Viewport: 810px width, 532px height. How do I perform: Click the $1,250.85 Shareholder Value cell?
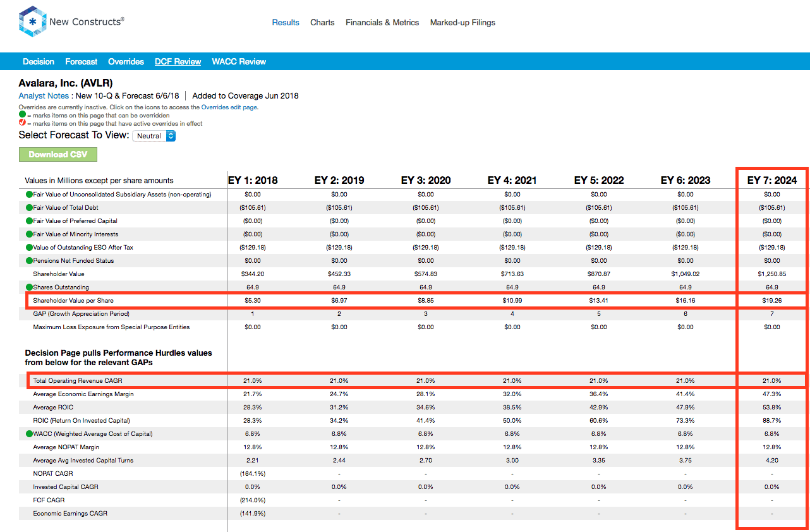coord(772,274)
